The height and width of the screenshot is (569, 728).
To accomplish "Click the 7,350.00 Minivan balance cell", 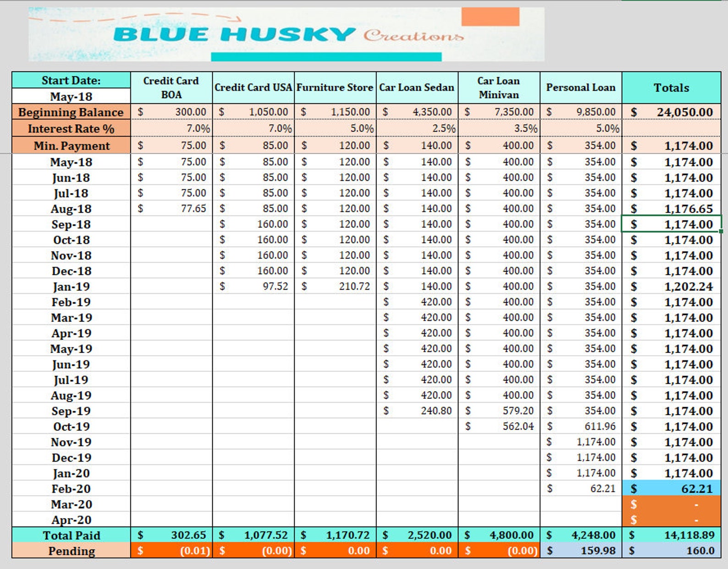I will pos(499,112).
